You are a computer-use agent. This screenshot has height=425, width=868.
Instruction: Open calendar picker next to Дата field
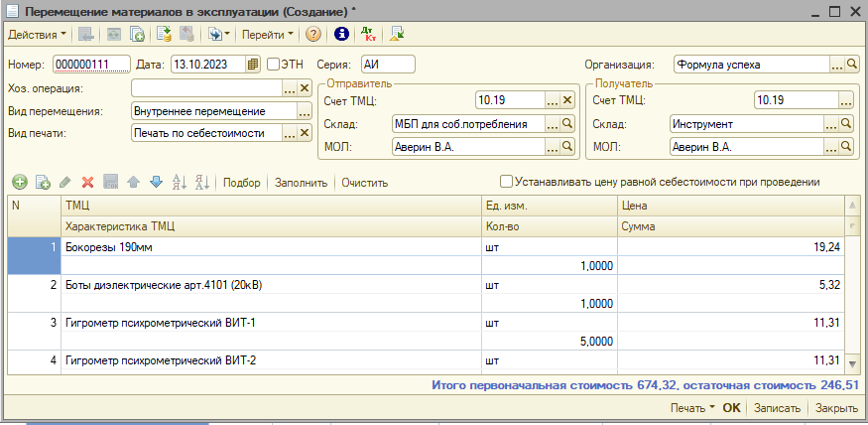[x=253, y=65]
